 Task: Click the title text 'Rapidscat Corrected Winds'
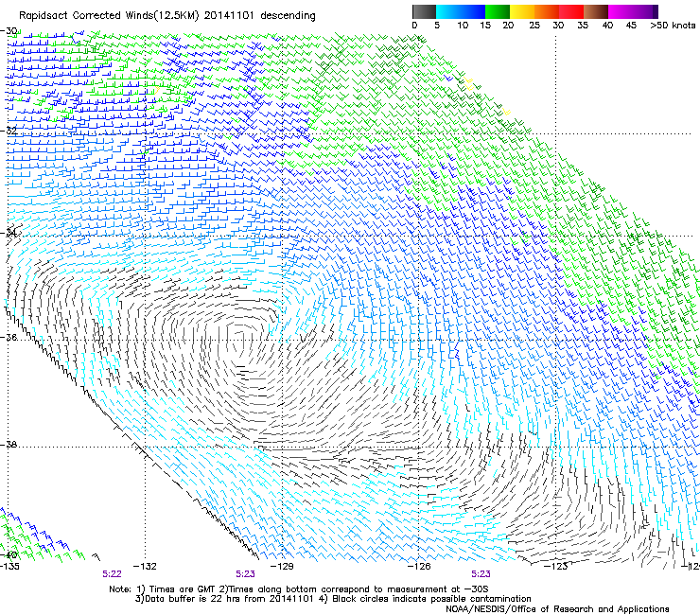pos(86,16)
